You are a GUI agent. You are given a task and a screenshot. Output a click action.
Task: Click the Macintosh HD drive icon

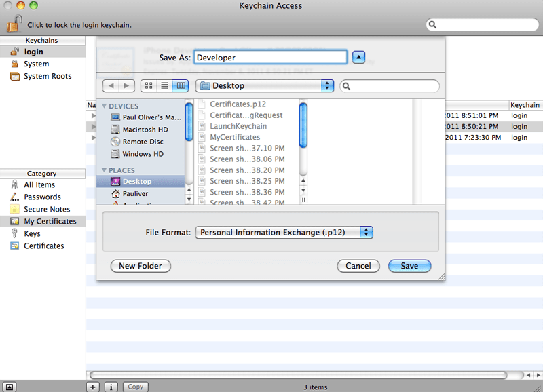tap(115, 130)
